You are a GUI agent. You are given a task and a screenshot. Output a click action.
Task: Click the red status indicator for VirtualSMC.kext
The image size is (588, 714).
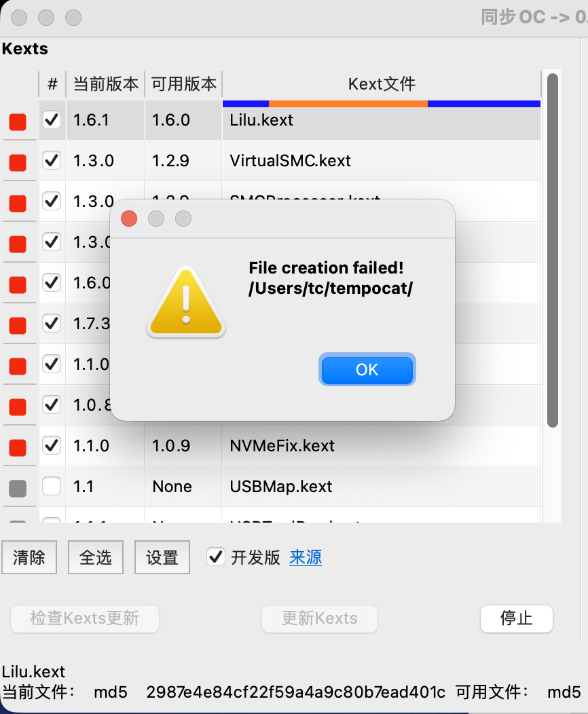coord(18,163)
